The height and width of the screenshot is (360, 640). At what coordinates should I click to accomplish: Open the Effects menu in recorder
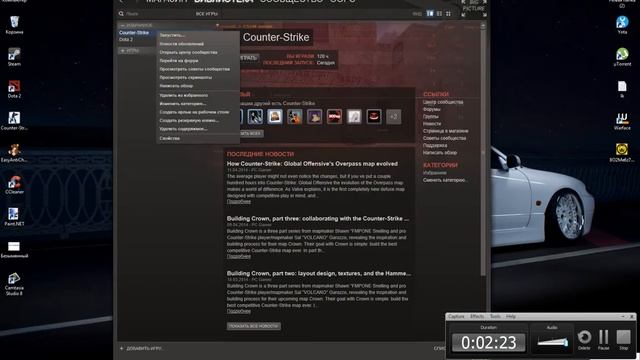[x=477, y=316]
